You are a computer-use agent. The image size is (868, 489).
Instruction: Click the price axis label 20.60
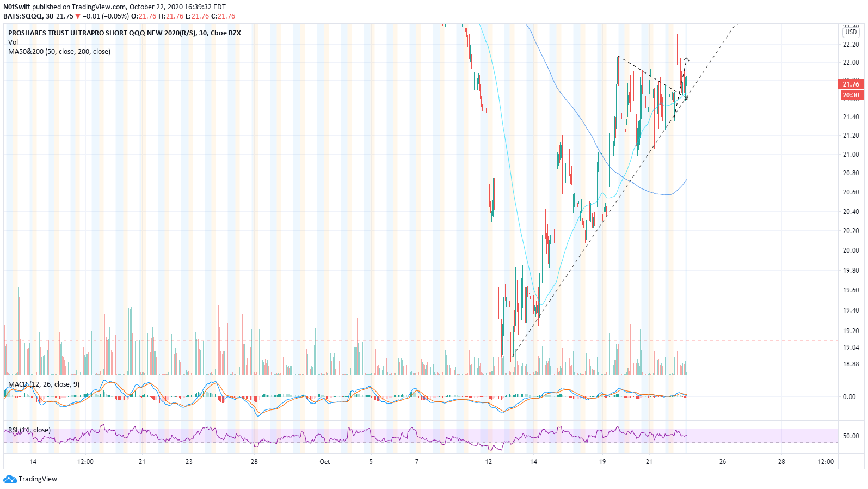[851, 192]
